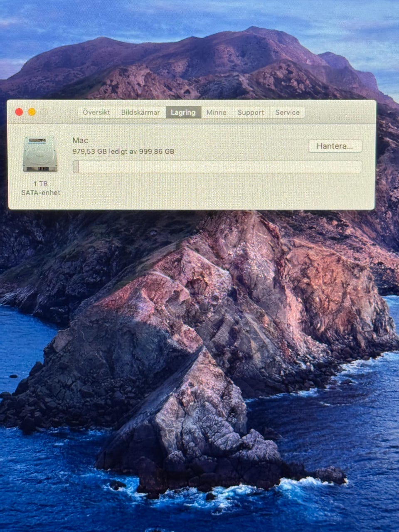Open the Bildskärmar tab
Viewport: 399px width, 532px height.
pyautogui.click(x=140, y=112)
